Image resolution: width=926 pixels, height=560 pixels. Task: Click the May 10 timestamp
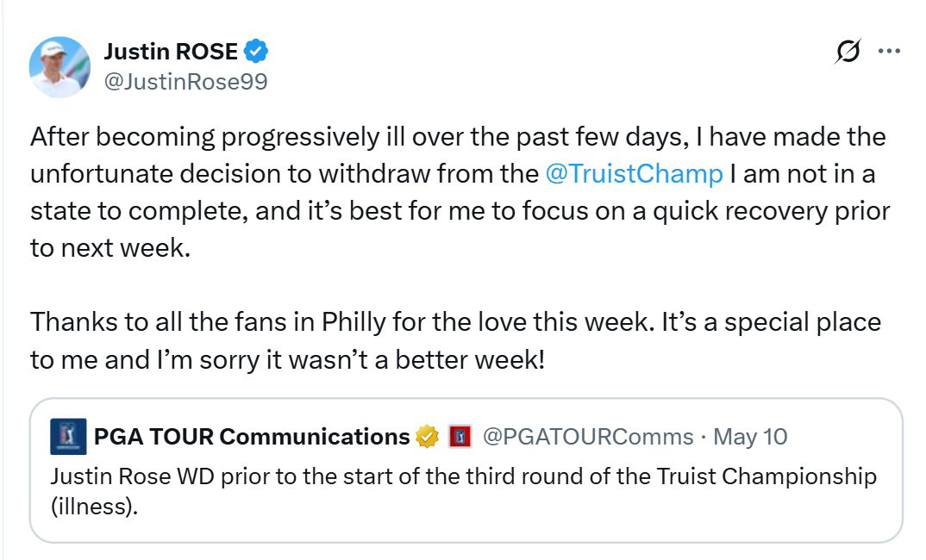[748, 437]
